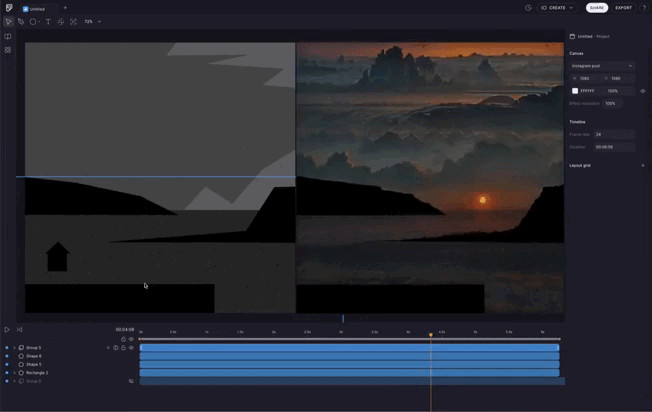This screenshot has height=412, width=652.
Task: Click the gray work area bar above tracks
Action: point(350,339)
